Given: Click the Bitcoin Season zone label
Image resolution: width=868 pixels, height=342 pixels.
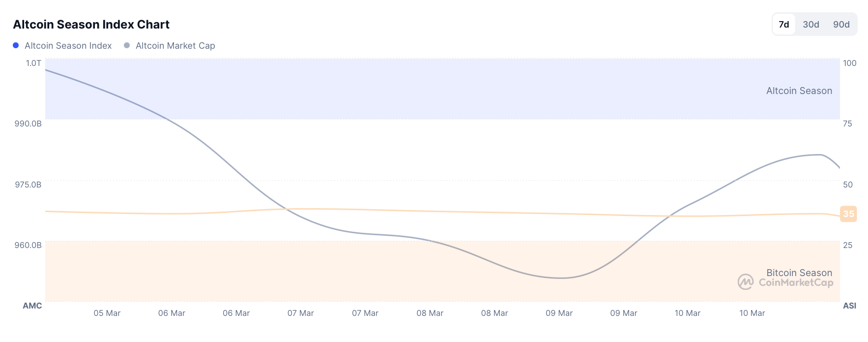Looking at the screenshot, I should (x=799, y=273).
